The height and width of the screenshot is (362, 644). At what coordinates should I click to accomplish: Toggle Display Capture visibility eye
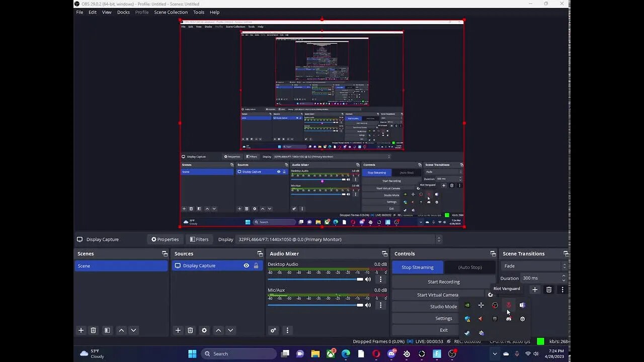246,265
